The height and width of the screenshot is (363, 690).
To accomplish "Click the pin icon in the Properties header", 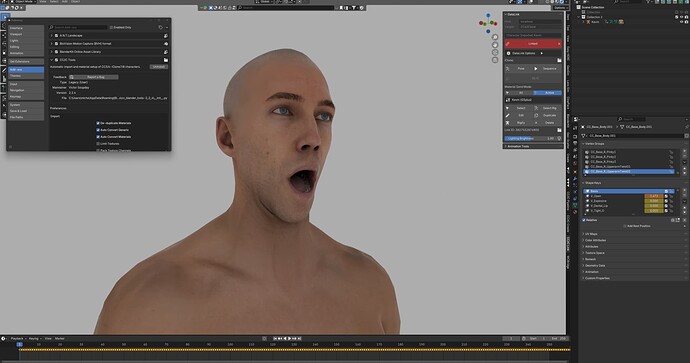I will pos(686,127).
